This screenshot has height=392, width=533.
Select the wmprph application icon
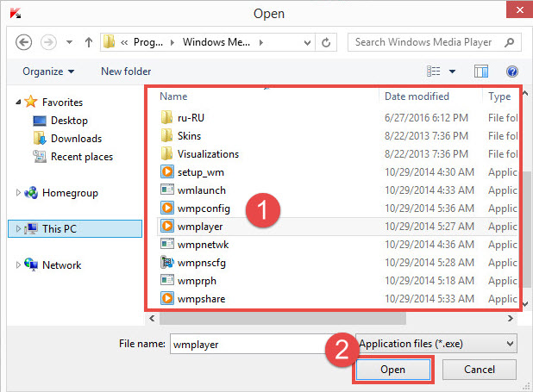[x=167, y=280]
